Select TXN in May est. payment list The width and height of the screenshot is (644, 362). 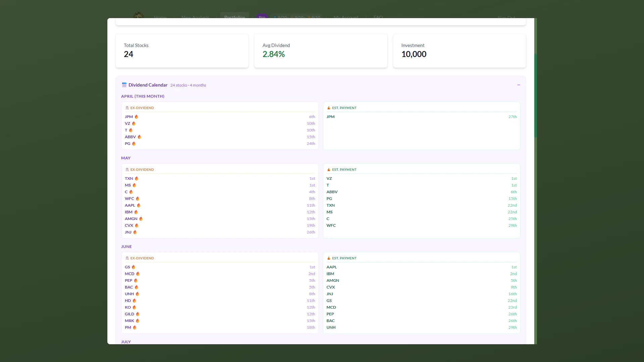pos(331,205)
